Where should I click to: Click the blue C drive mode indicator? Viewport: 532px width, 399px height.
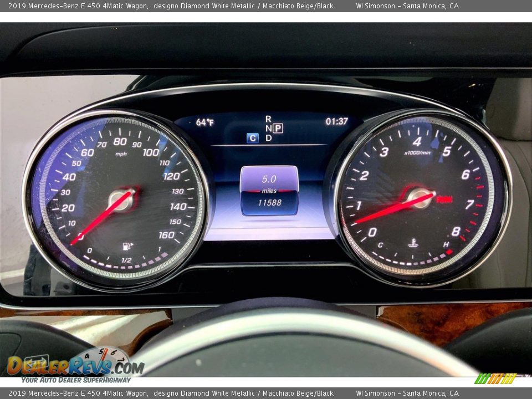click(x=253, y=138)
